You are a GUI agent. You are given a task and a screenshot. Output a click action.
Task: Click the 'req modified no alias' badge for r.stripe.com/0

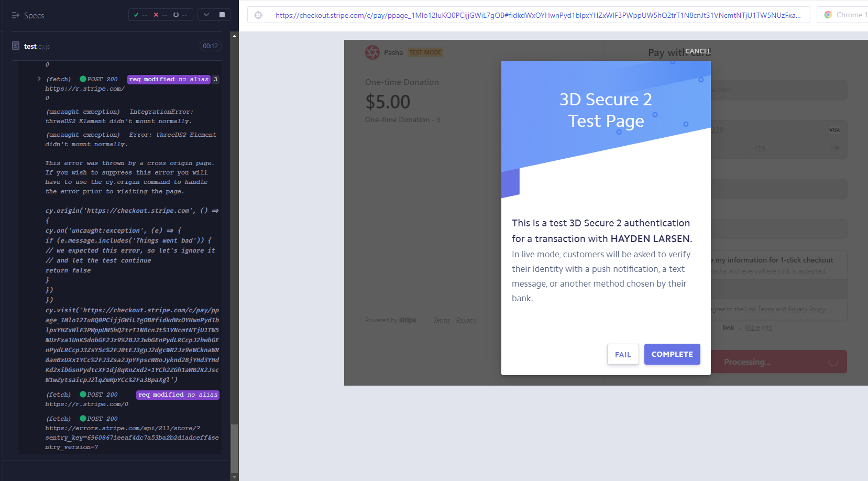click(x=178, y=395)
